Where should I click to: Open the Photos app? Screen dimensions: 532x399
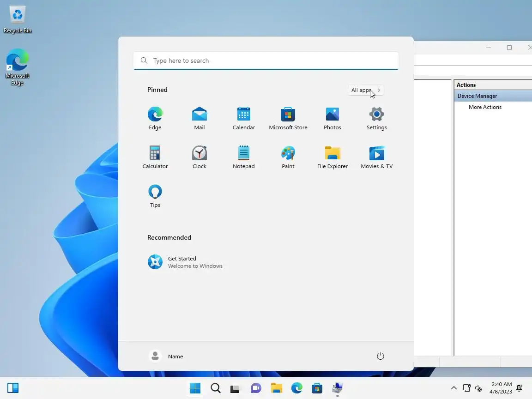point(332,118)
